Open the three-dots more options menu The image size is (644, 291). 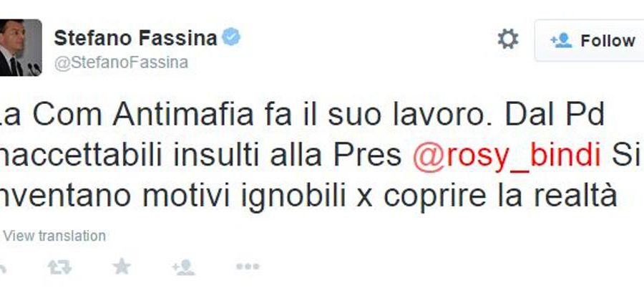(x=248, y=267)
